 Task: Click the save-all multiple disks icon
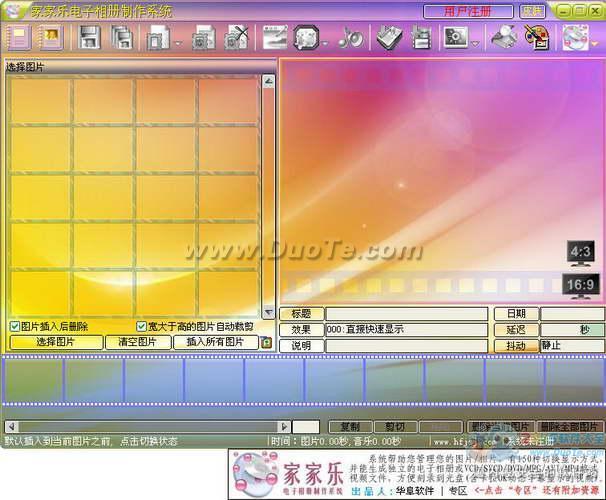[x=122, y=37]
